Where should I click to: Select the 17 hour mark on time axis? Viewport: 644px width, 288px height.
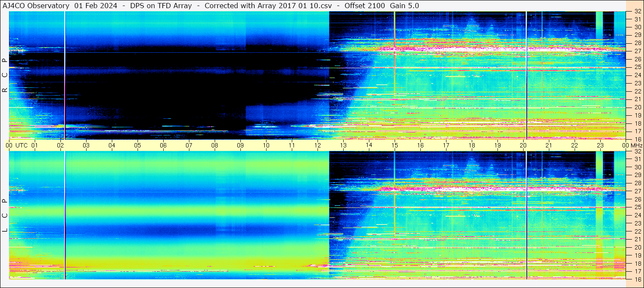point(446,145)
